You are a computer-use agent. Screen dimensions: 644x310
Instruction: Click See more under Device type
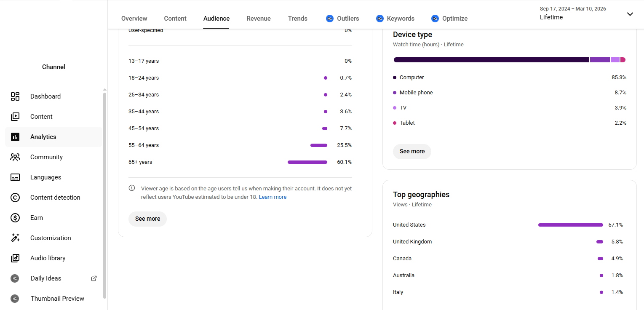click(412, 152)
